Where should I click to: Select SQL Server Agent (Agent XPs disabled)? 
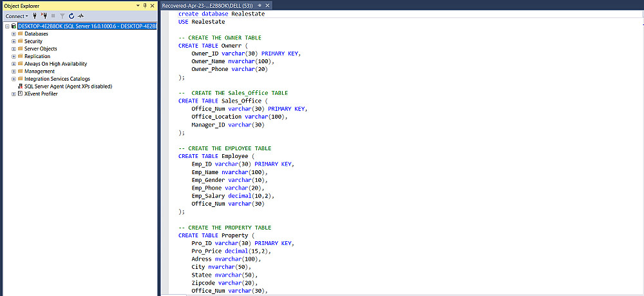click(68, 86)
